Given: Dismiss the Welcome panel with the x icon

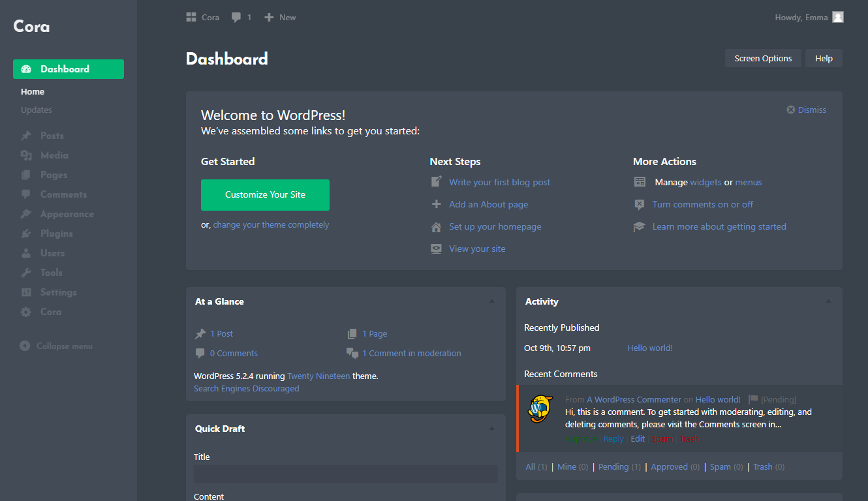Looking at the screenshot, I should click(791, 110).
